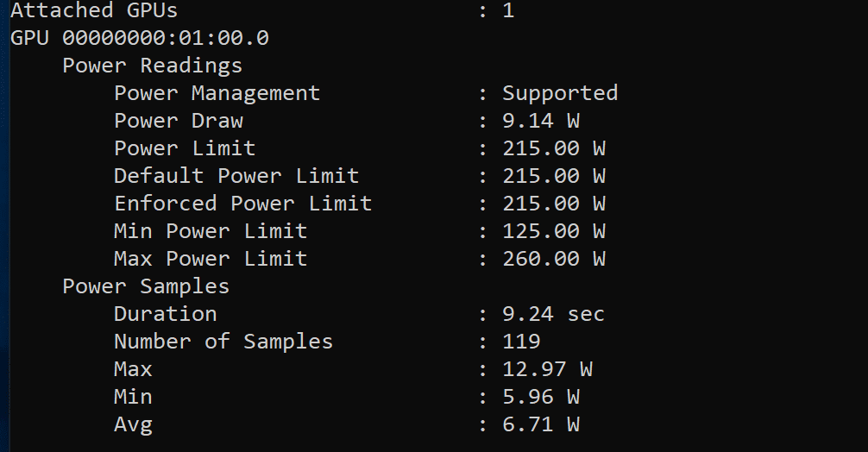Select the 'Power Samples' heading

coord(146,287)
